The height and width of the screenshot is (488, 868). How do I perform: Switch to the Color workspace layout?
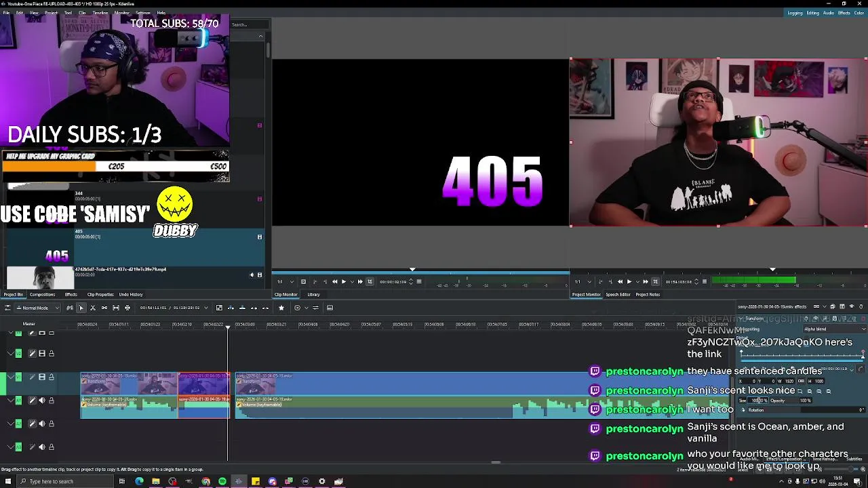pyautogui.click(x=859, y=13)
